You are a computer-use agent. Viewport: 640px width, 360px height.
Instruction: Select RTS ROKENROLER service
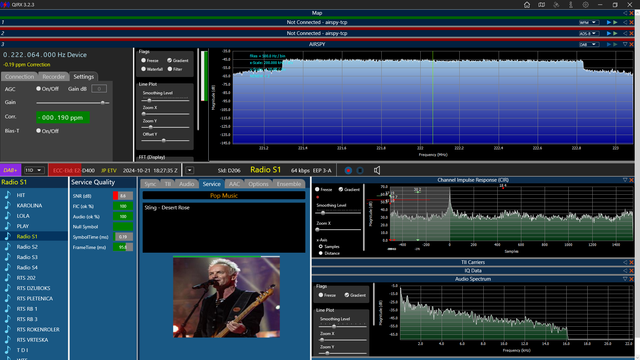tap(38, 329)
